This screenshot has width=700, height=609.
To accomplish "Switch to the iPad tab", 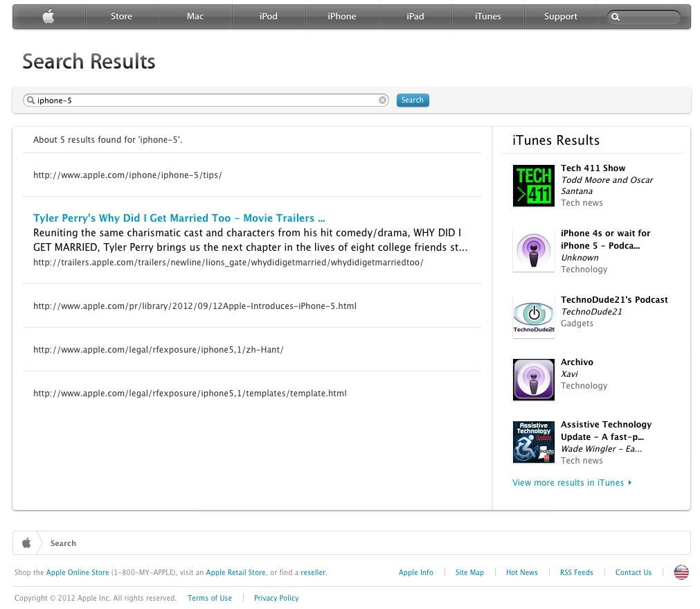I will tap(415, 17).
